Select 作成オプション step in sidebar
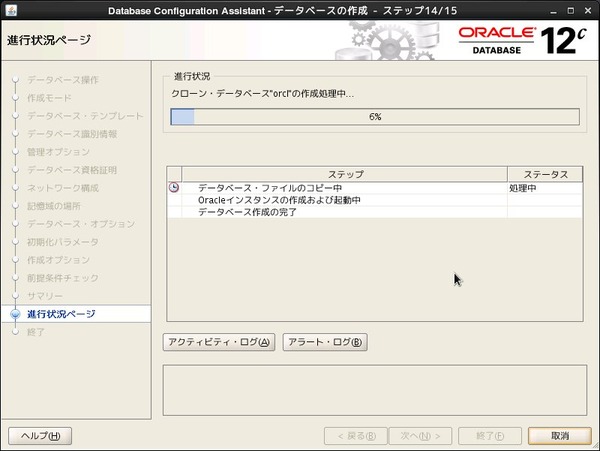 (58, 260)
